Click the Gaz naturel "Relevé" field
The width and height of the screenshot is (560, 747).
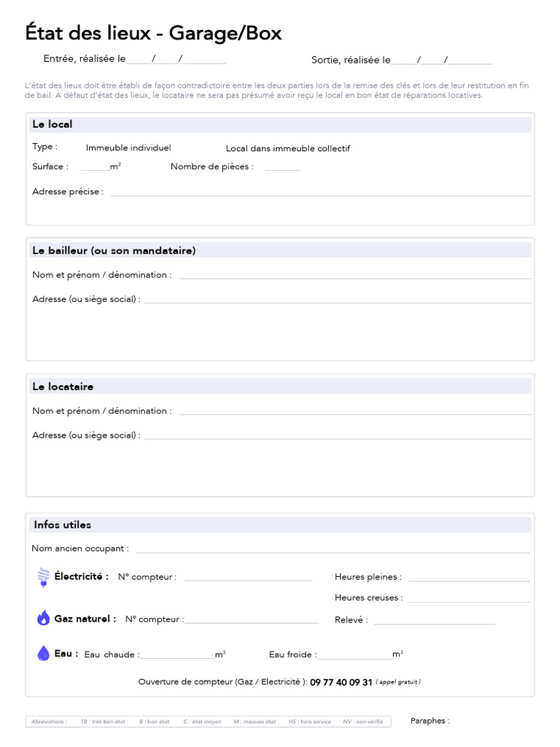434,621
